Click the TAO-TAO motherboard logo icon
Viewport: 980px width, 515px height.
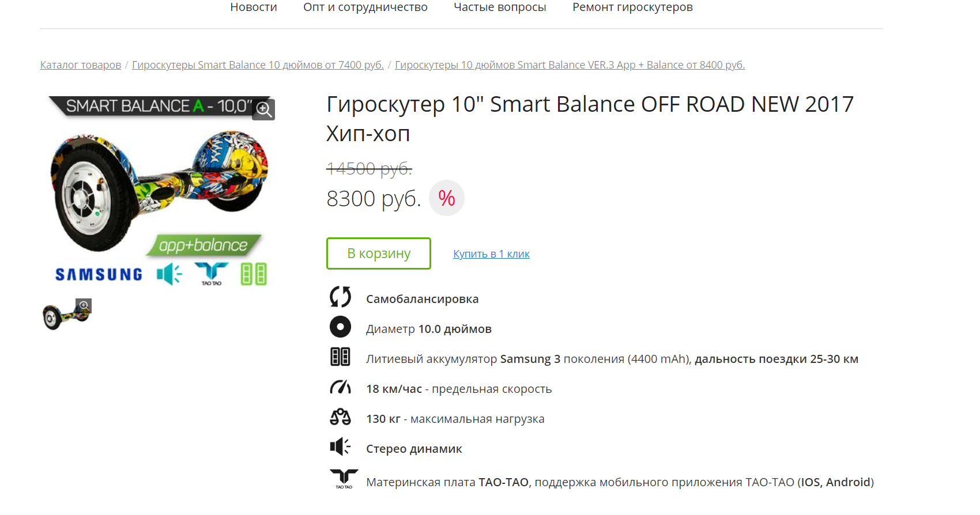(x=344, y=478)
